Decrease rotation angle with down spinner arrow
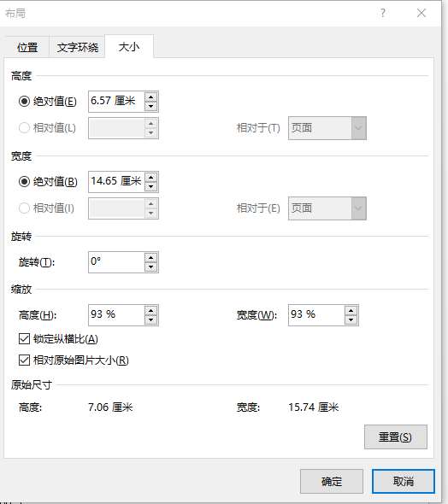Image resolution: width=448 pixels, height=504 pixels. (x=150, y=267)
